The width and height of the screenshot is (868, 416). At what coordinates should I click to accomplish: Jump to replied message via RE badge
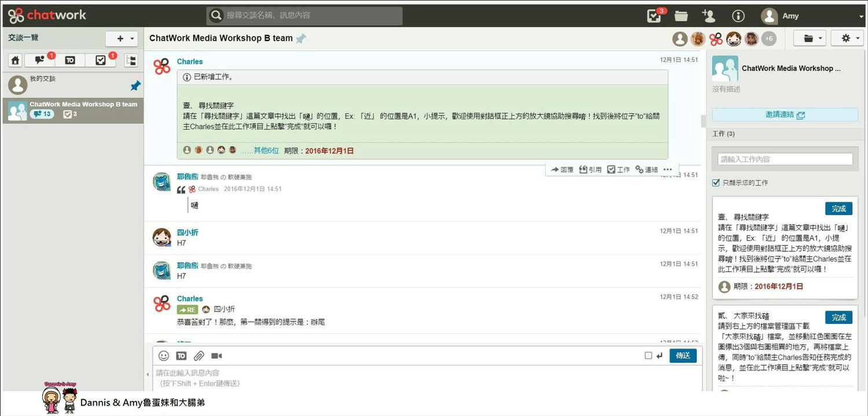point(187,310)
